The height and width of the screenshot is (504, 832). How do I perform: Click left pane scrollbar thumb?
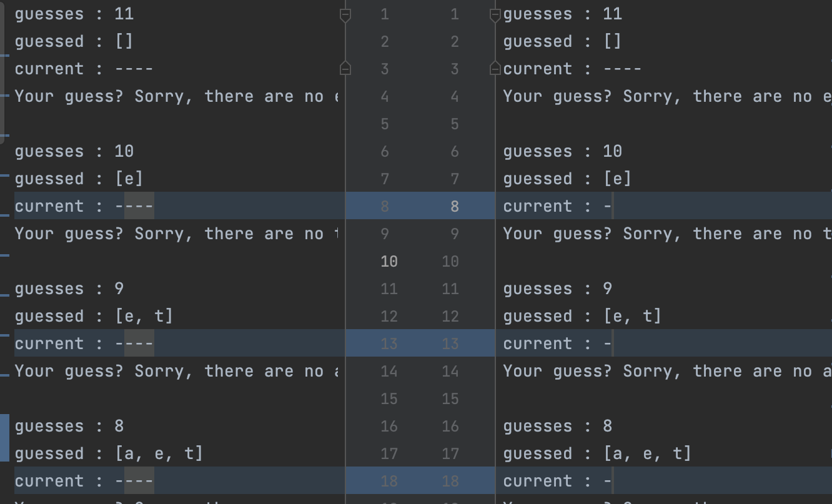[x=2, y=69]
